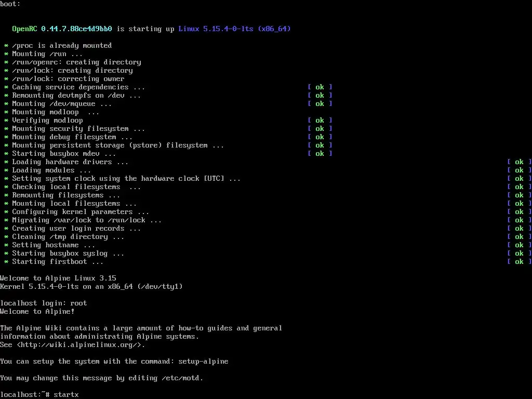Click 'Setting hostname ...' line
This screenshot has width=532, height=399.
click(54, 245)
